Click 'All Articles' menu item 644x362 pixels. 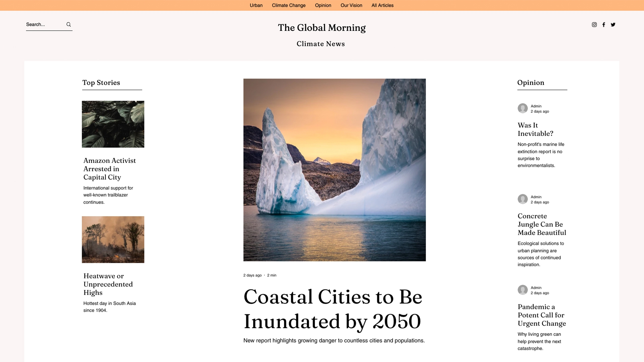[x=382, y=5]
